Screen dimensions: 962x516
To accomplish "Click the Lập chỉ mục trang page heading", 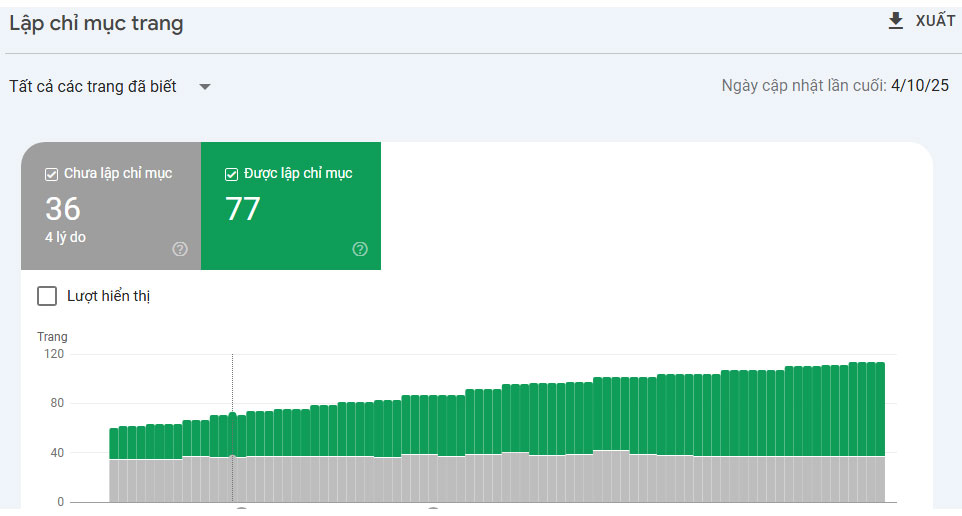I will point(96,23).
